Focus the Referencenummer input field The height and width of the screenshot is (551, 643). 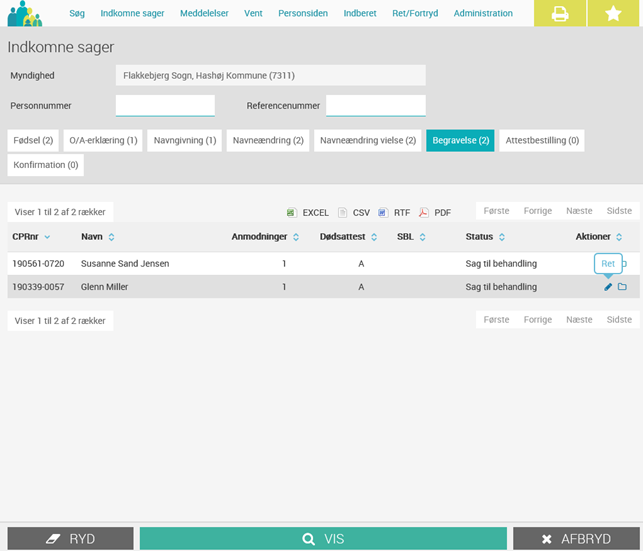click(x=376, y=106)
